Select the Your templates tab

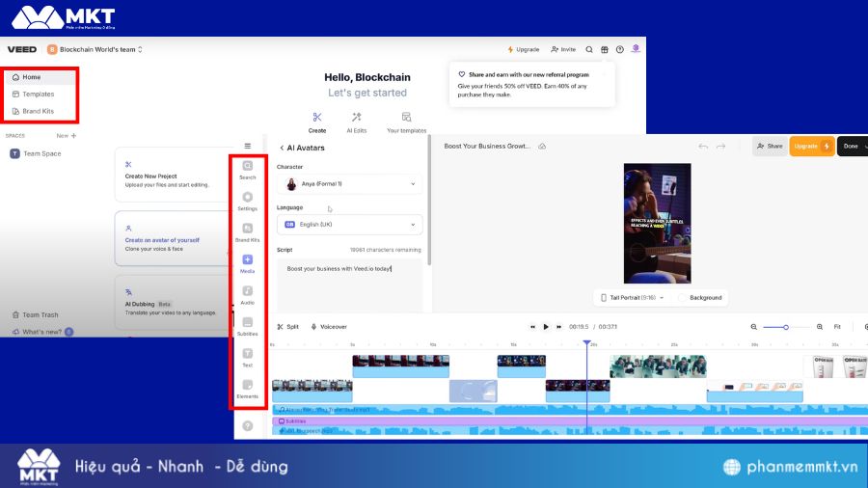coord(406,122)
